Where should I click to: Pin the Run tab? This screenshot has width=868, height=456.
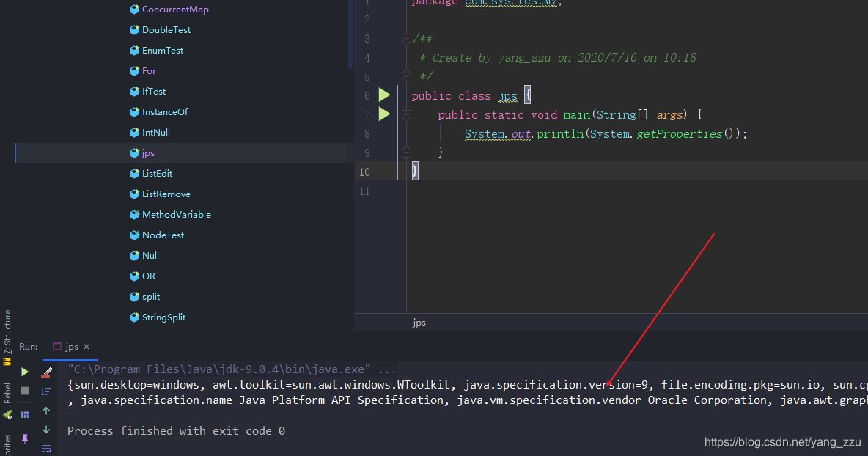pyautogui.click(x=25, y=438)
